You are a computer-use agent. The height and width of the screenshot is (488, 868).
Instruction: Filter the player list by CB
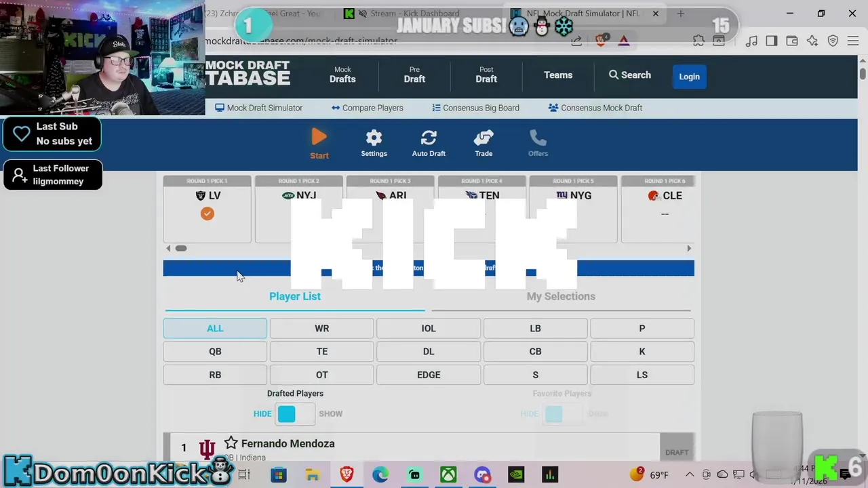point(535,351)
